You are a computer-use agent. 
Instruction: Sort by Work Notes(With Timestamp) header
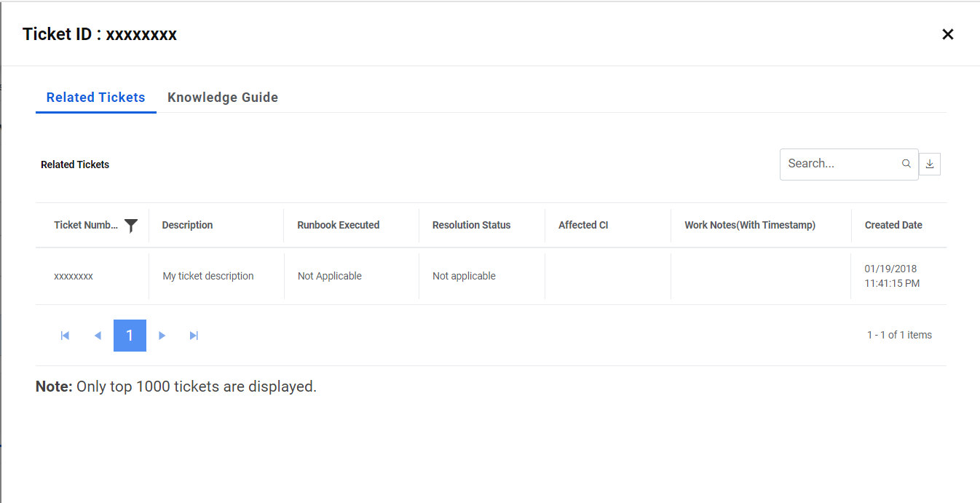pyautogui.click(x=749, y=225)
